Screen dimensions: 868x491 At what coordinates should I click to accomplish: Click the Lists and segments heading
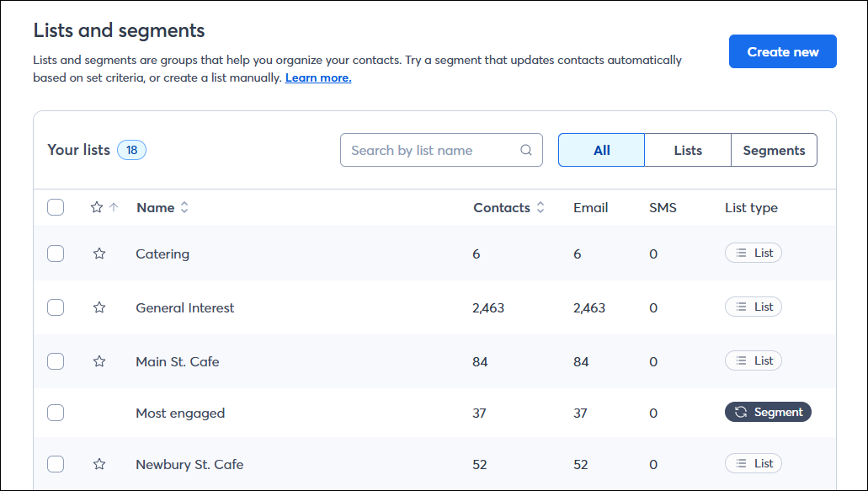tap(119, 30)
